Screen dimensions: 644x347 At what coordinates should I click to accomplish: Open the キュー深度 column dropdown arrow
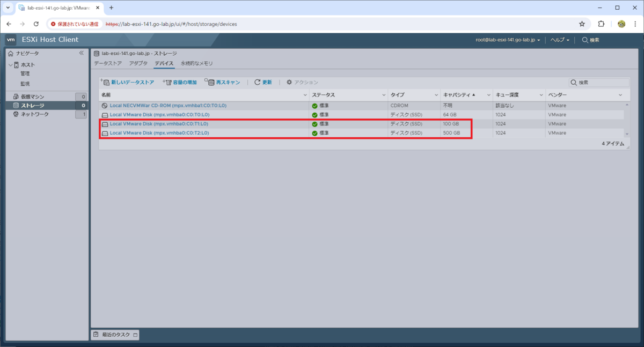541,95
